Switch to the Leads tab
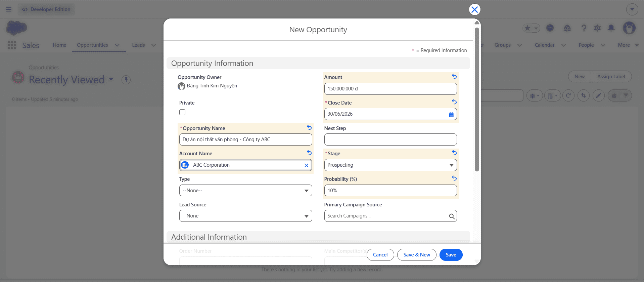 [x=138, y=45]
